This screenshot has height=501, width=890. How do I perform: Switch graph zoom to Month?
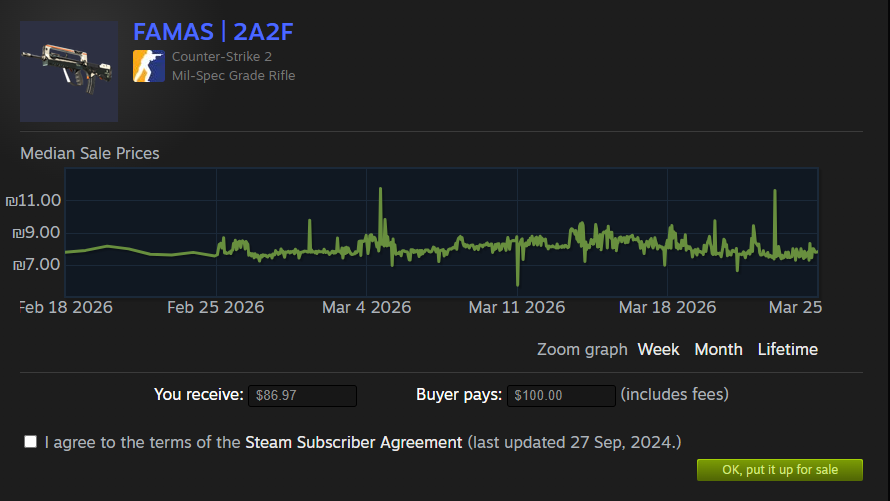point(718,349)
